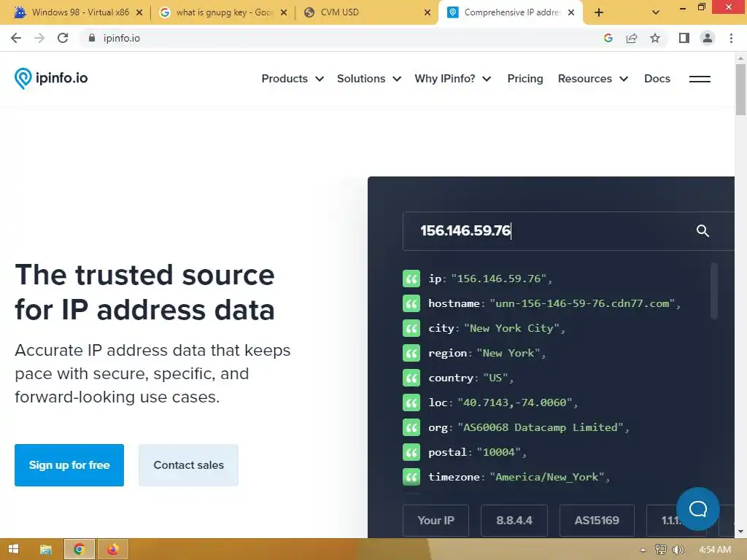Click the Chrome taskbar icon

79,550
